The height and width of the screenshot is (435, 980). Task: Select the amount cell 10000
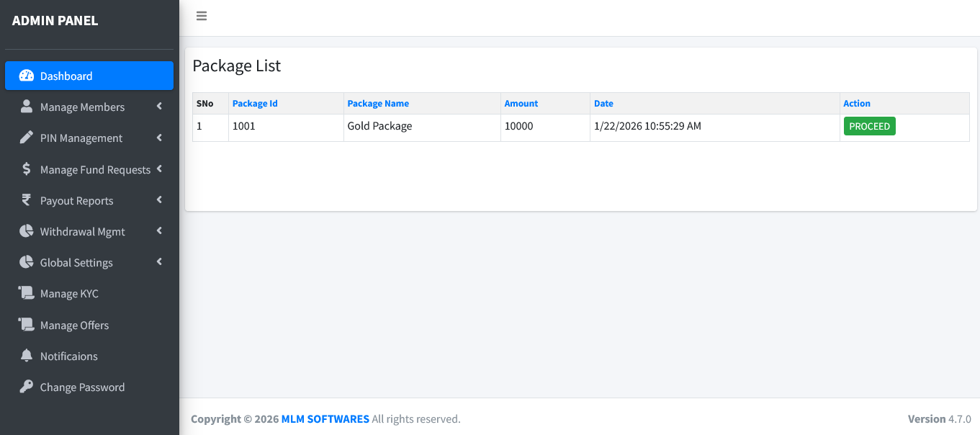545,126
